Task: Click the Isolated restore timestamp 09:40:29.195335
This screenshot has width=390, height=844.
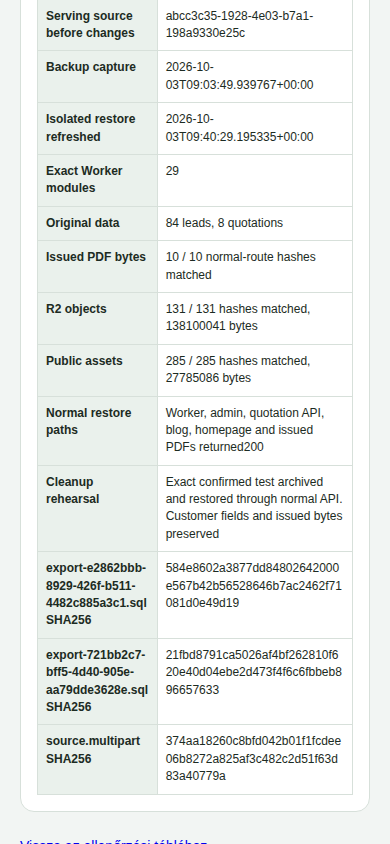Action: (239, 128)
